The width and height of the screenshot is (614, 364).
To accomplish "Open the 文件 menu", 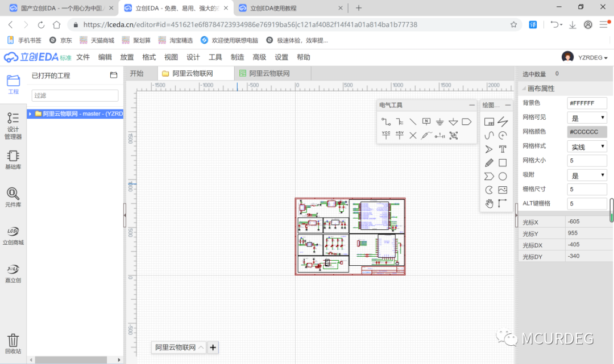I will pyautogui.click(x=83, y=57).
